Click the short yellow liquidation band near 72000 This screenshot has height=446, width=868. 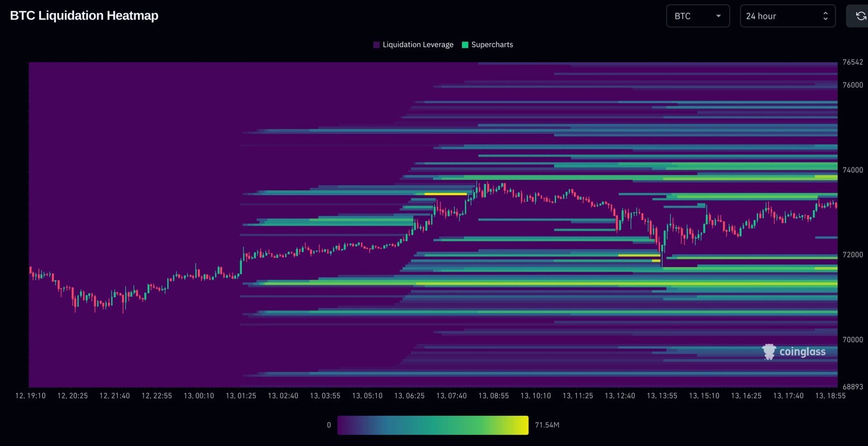[x=639, y=255]
